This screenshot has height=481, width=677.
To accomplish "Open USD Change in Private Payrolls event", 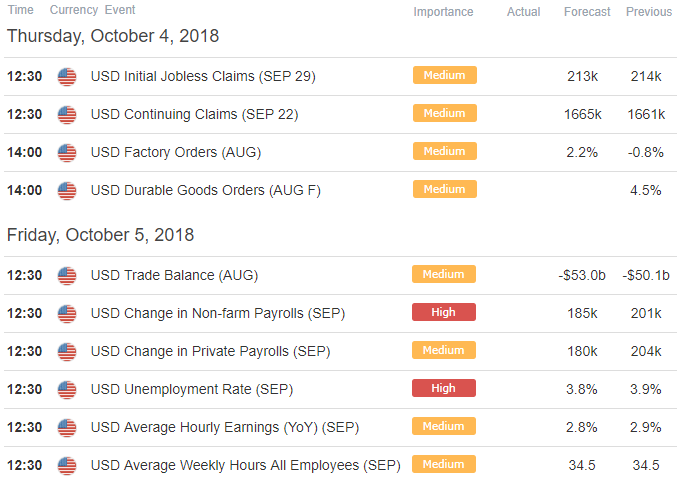I will tap(211, 351).
